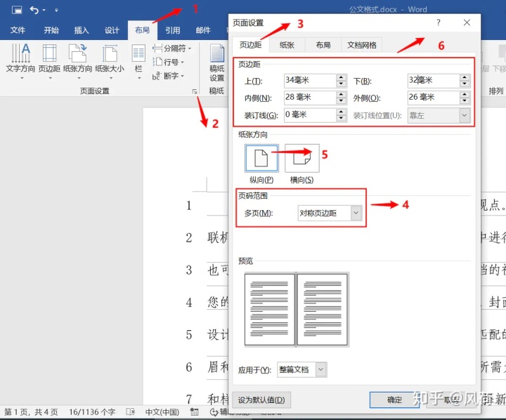Open the 分隔符 breaks dropdown

pos(172,48)
